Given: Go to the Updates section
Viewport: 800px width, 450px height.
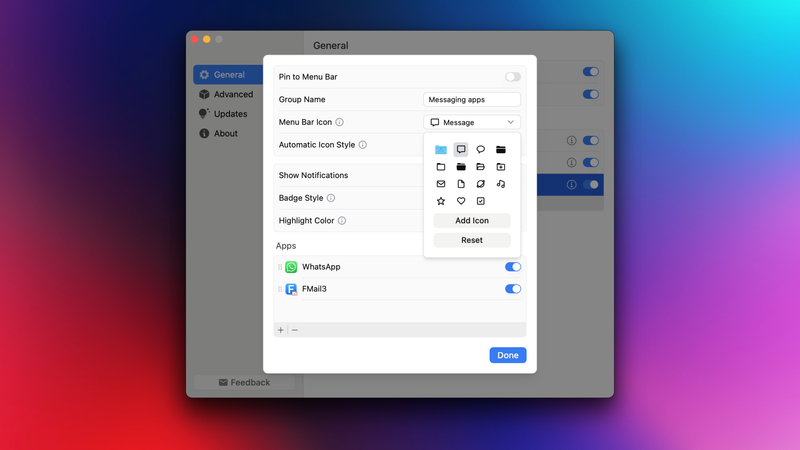Looking at the screenshot, I should tap(228, 114).
